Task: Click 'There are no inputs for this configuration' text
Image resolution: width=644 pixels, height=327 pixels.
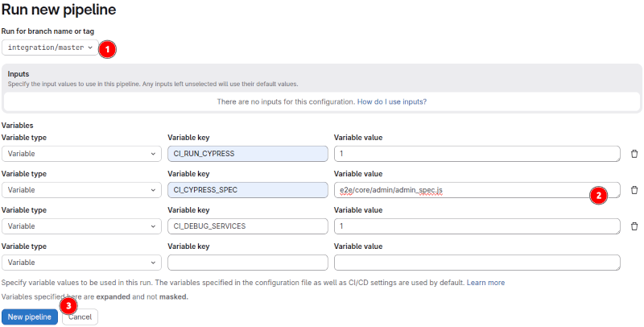Action: pos(286,101)
